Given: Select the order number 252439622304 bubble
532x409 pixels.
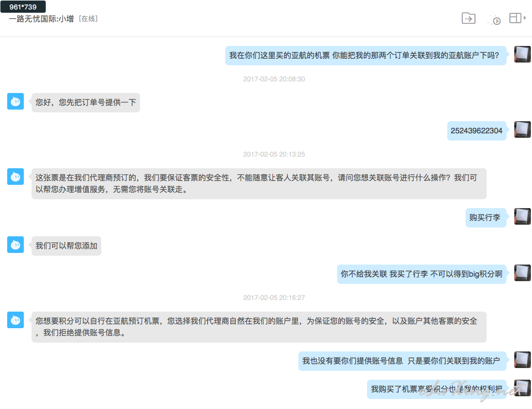Looking at the screenshot, I should (476, 131).
